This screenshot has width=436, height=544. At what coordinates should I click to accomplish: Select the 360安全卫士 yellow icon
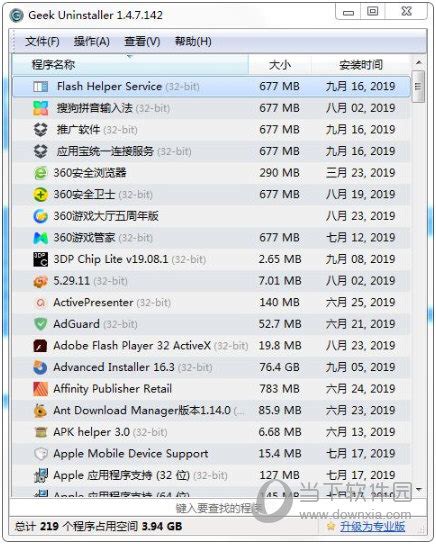(x=40, y=194)
